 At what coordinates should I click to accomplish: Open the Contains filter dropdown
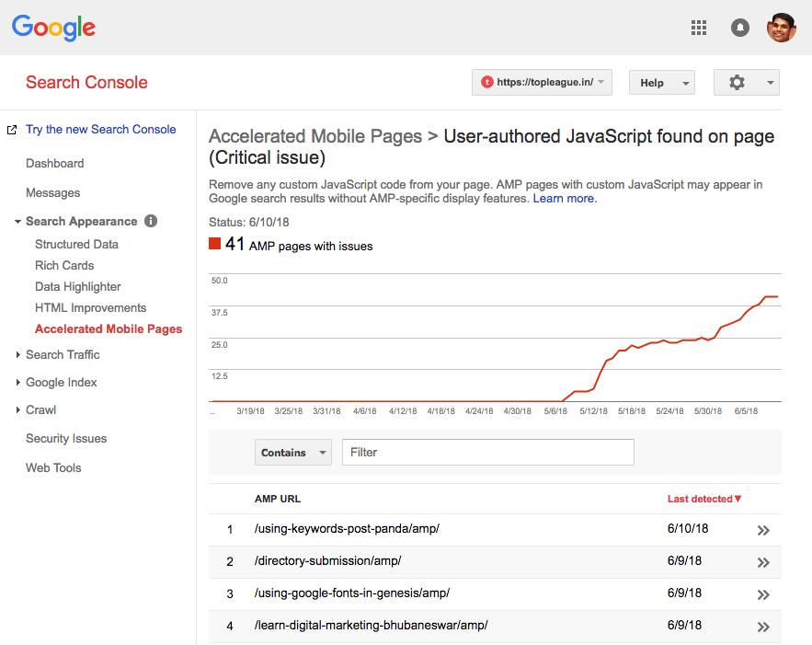tap(292, 452)
